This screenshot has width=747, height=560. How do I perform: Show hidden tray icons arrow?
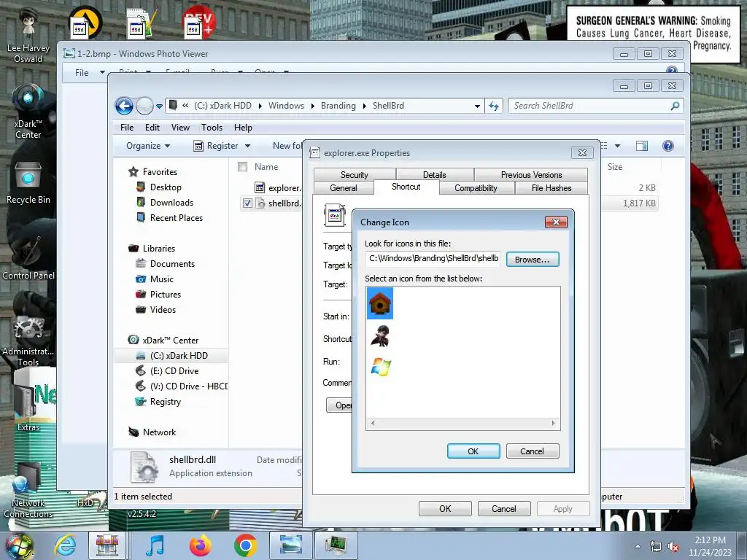pyautogui.click(x=638, y=546)
